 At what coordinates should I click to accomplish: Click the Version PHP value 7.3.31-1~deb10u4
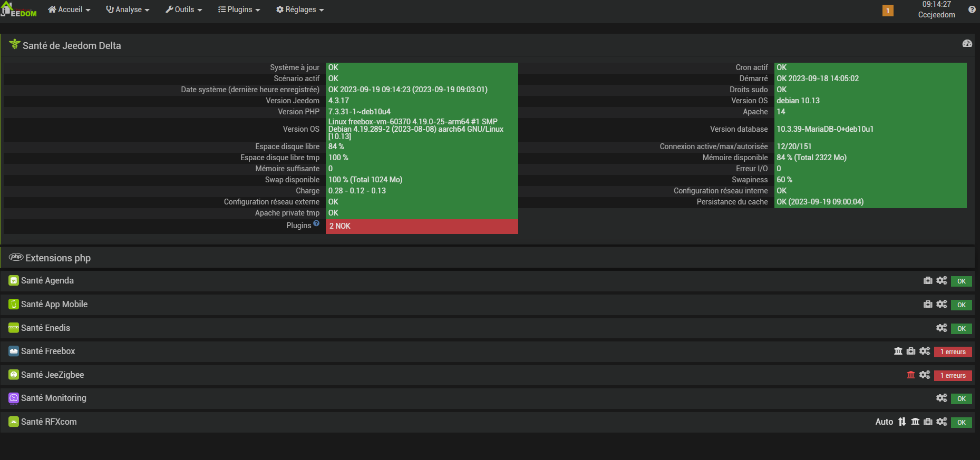click(359, 112)
